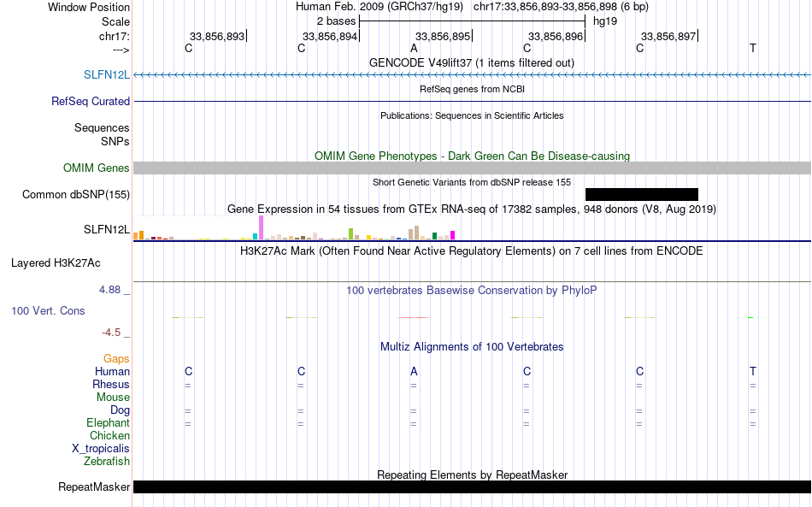The width and height of the screenshot is (812, 507).
Task: Click the A base in Human alignment row
Action: [414, 371]
